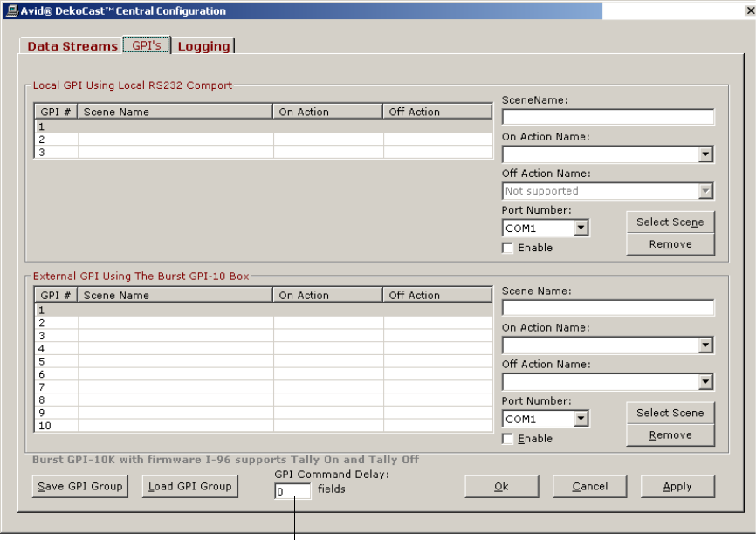This screenshot has width=756, height=540.
Task: Select GPI row 6 in External GPI table
Action: coord(264,374)
